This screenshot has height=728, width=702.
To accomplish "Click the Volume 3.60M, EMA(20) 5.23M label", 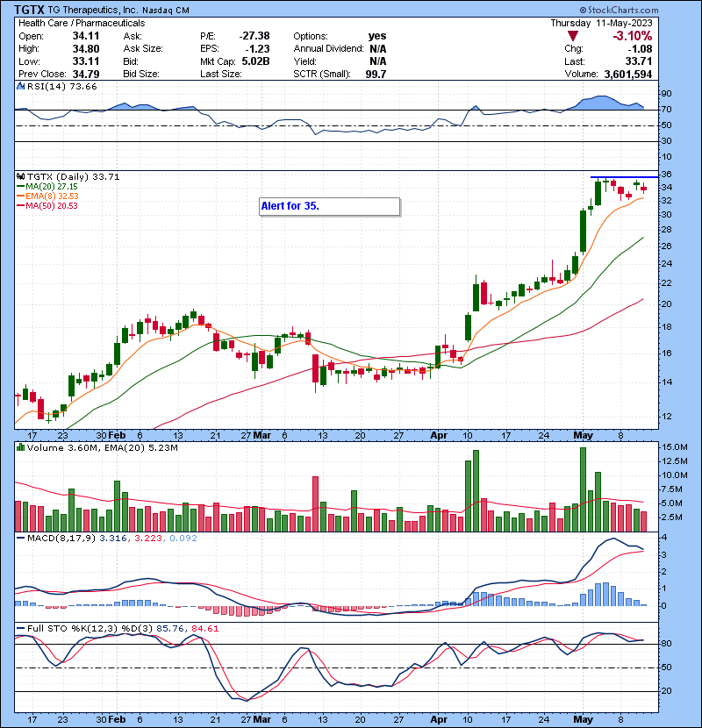I will pos(102,447).
